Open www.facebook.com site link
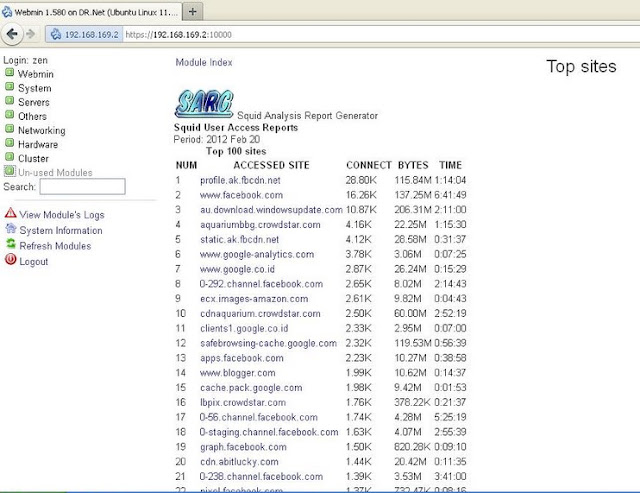The image size is (640, 493). (241, 195)
